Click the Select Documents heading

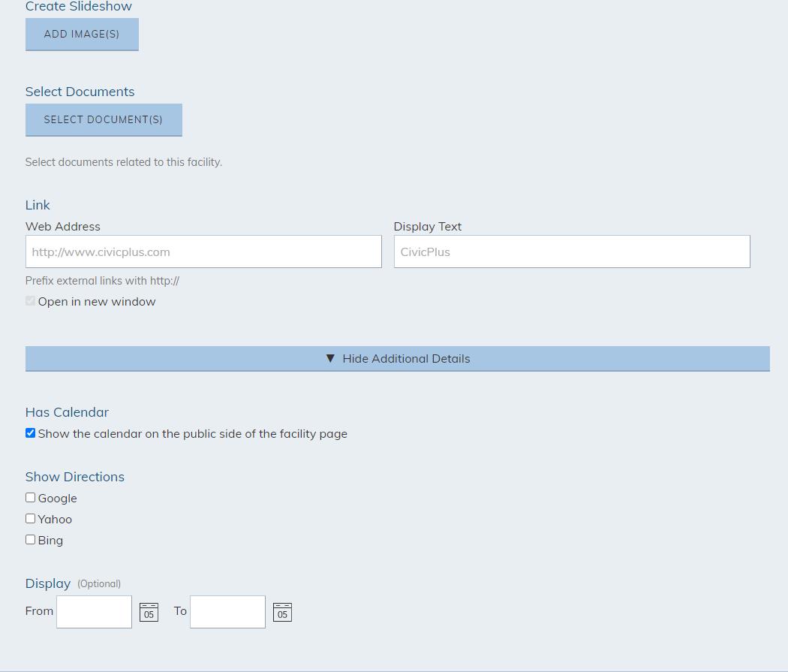coord(80,92)
